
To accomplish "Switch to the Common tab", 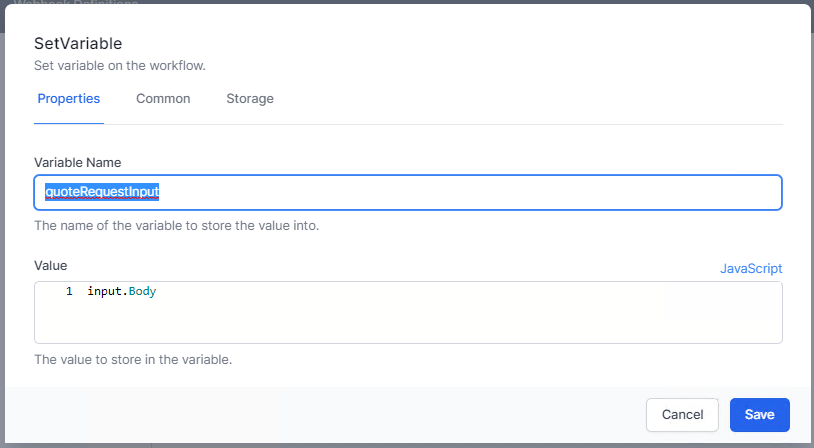I will point(163,99).
